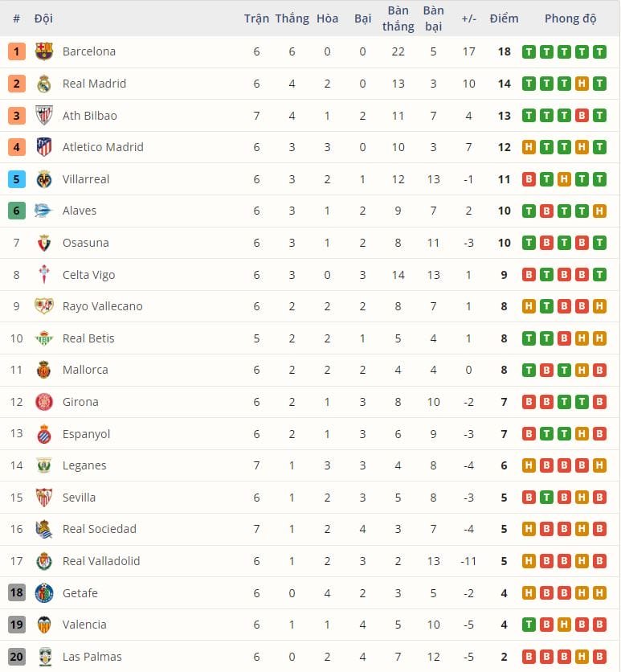The height and width of the screenshot is (672, 621).
Task: Sort the table by Trận column
Action: pyautogui.click(x=257, y=18)
